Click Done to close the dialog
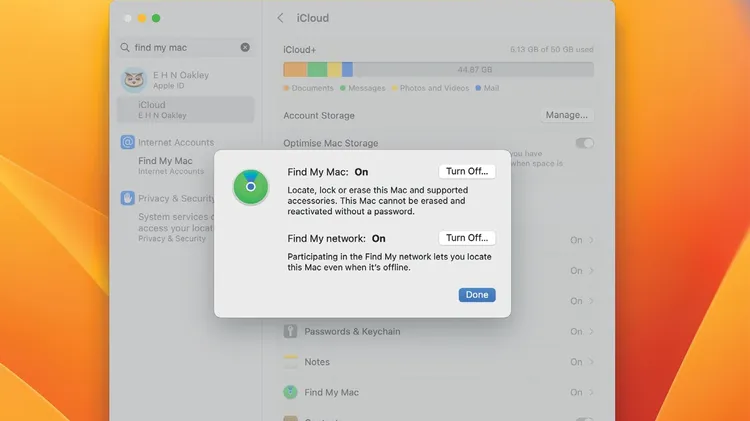Viewport: 750px width, 421px height. tap(477, 295)
